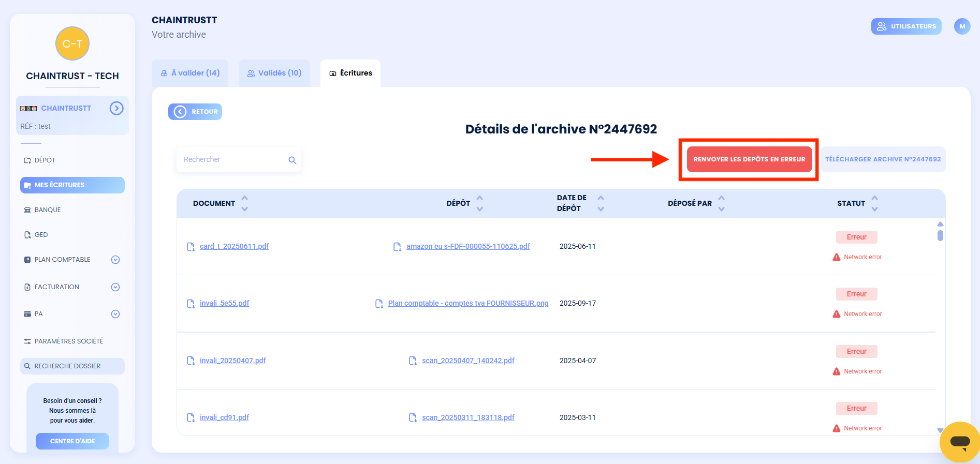This screenshot has width=980, height=464.
Task: Open the UTILISATEURS users panel
Action: click(x=906, y=26)
